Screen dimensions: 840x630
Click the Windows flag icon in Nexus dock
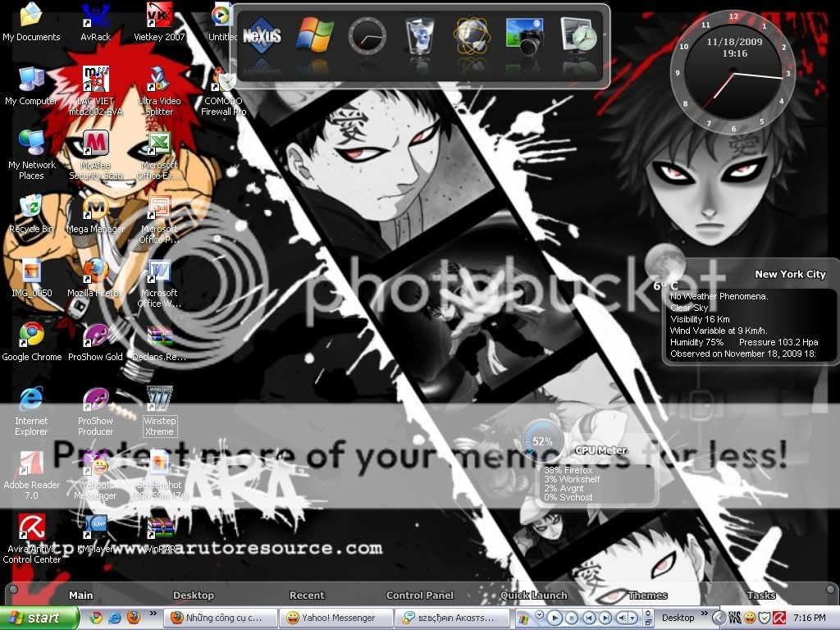314,34
